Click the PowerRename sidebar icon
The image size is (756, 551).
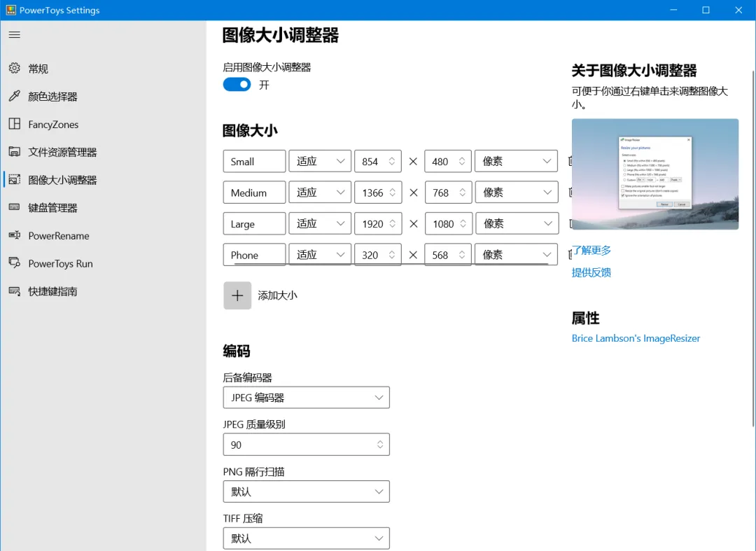tap(15, 235)
